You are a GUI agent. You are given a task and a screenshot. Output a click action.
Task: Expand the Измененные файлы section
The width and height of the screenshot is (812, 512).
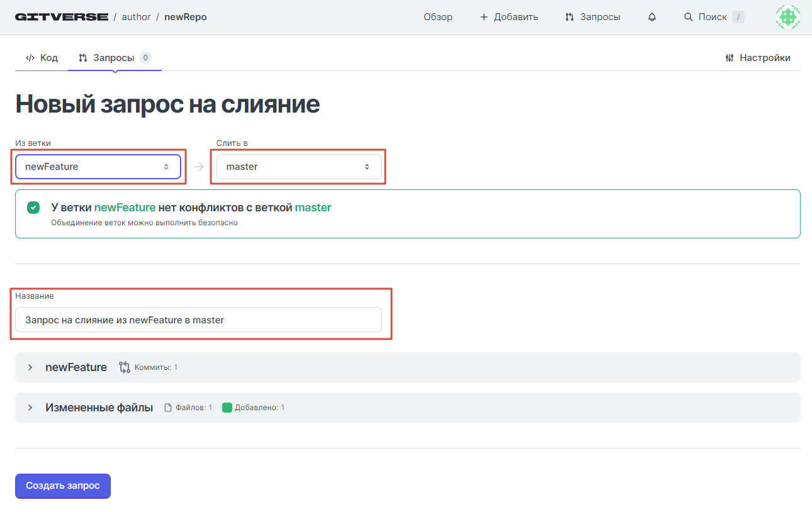pyautogui.click(x=30, y=408)
